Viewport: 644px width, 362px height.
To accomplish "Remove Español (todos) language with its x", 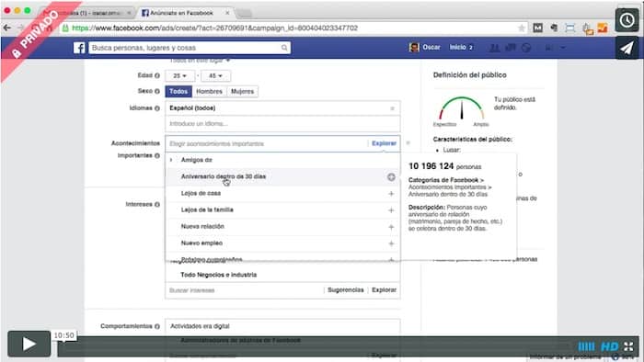I will [x=392, y=108].
